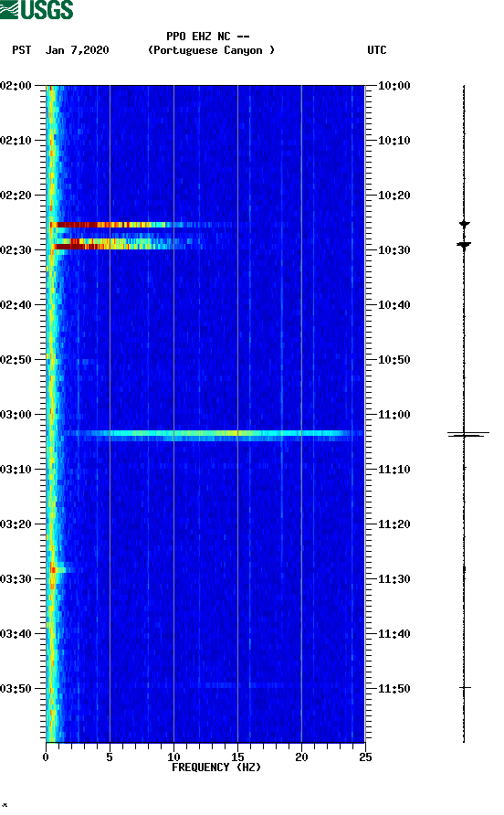Screen dimensions: 504x815
Task: Click the '02:20' PST time label
Action: 16,196
